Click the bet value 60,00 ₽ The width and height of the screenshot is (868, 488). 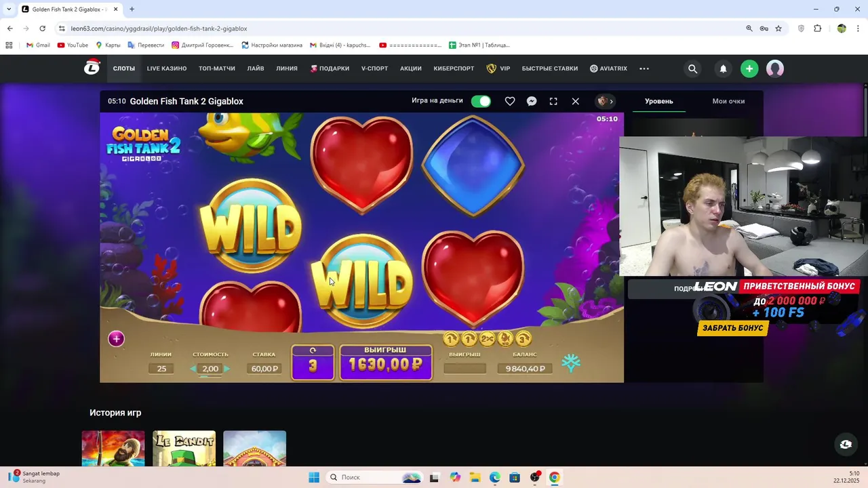264,369
